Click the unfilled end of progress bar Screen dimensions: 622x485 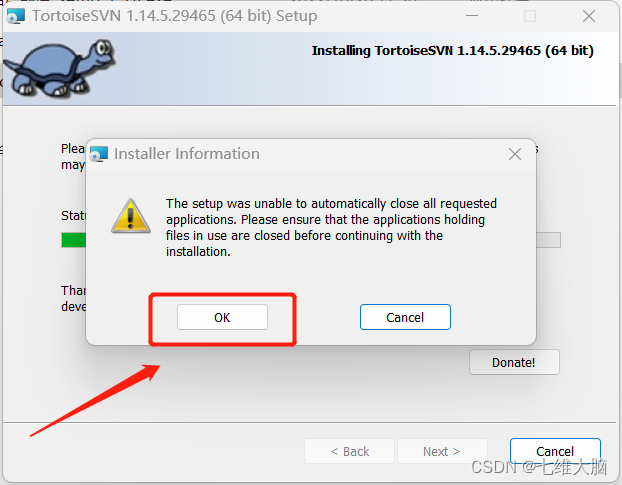pos(548,240)
